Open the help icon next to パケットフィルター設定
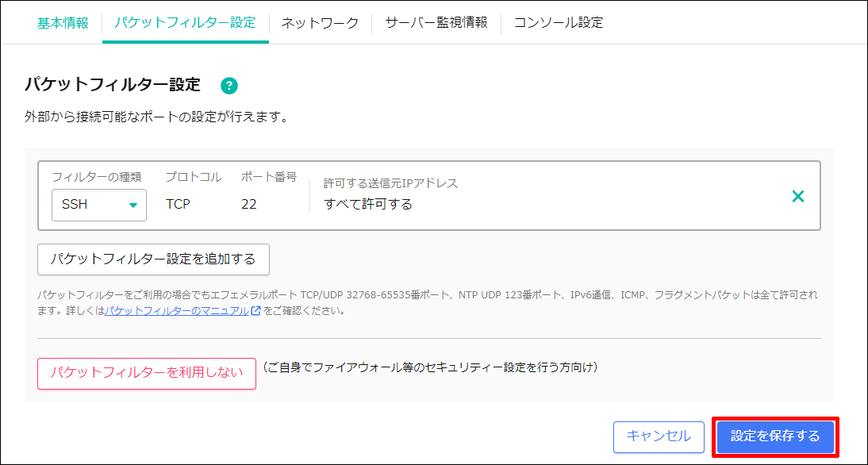This screenshot has height=465, width=868. click(x=230, y=85)
